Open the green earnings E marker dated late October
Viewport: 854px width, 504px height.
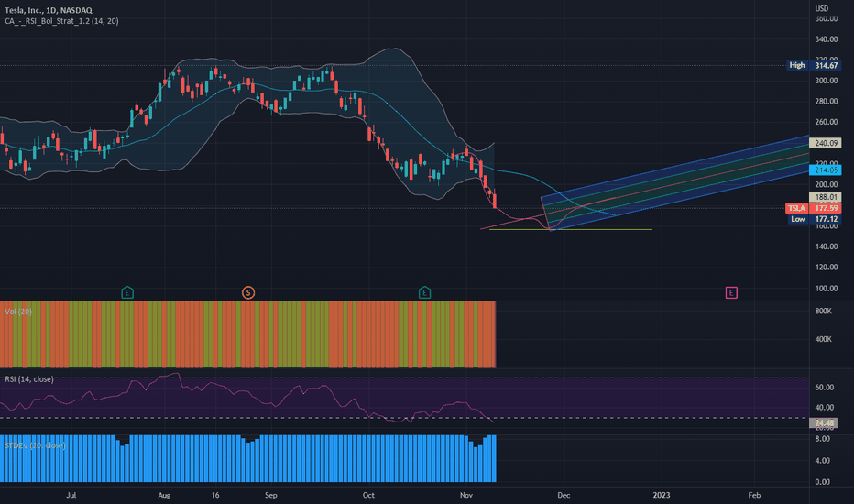(x=424, y=293)
